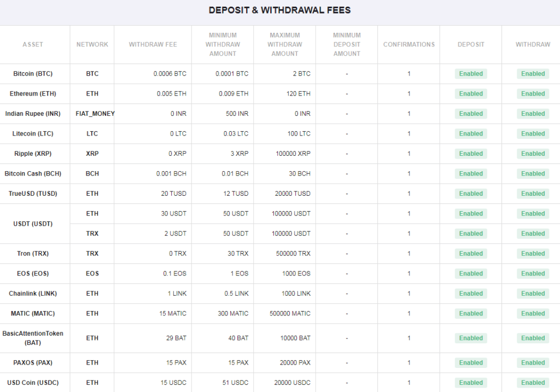Viewport: 560px width, 392px height.
Task: Click the EOS withdraw Enabled badge
Action: [x=533, y=273]
